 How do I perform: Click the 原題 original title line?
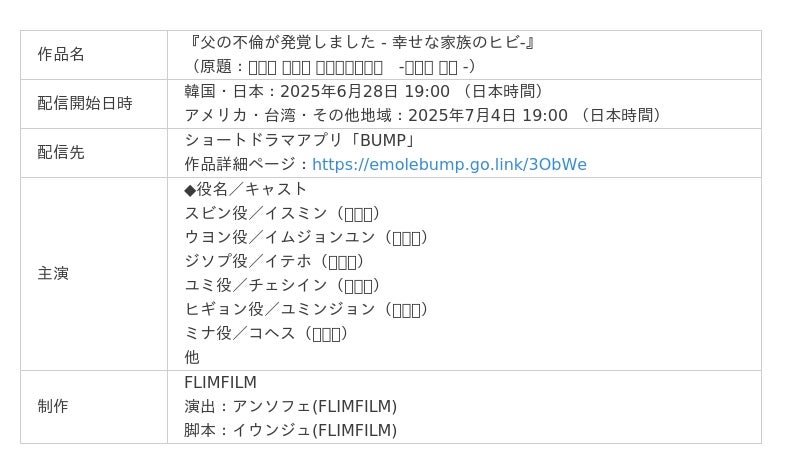click(331, 67)
